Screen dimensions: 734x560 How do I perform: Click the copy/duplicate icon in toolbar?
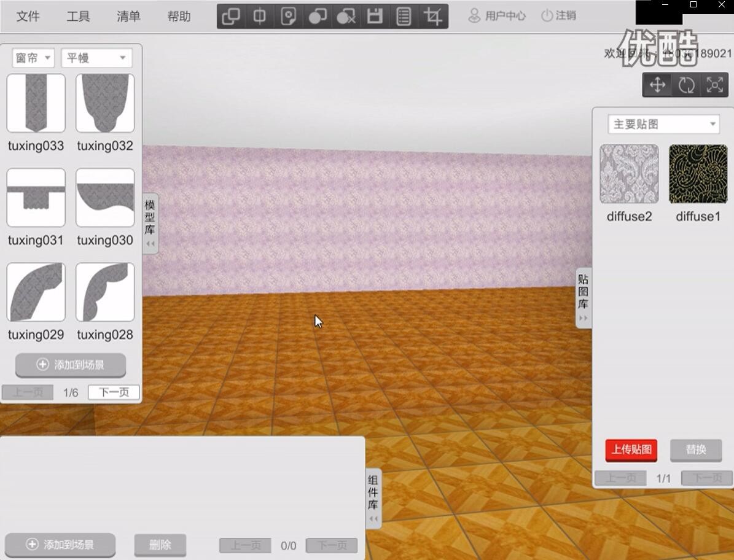[x=231, y=17]
